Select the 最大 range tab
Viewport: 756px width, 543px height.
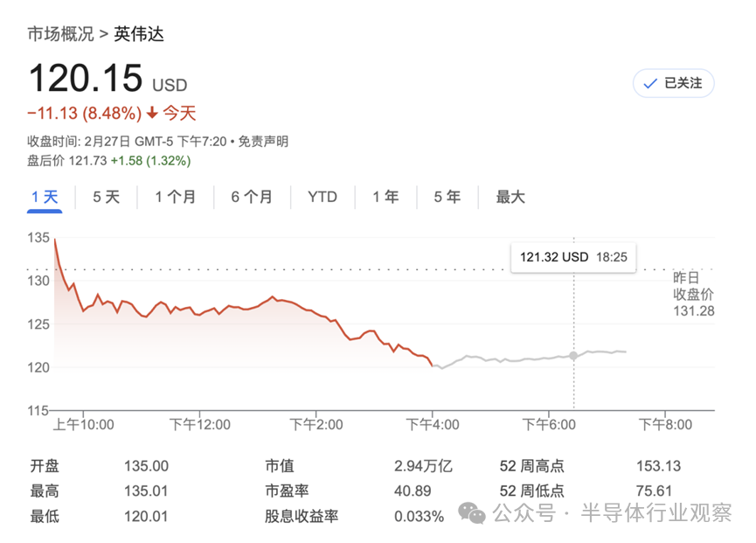coord(510,198)
